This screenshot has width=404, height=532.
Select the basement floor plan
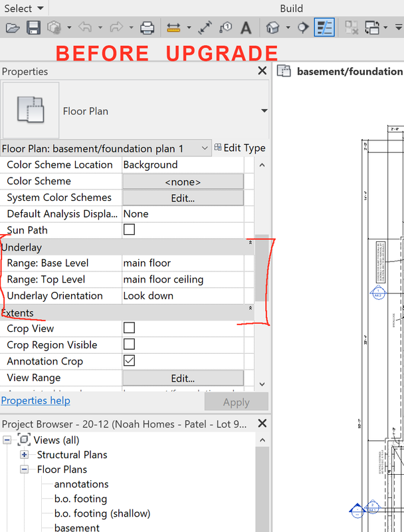pos(77,527)
